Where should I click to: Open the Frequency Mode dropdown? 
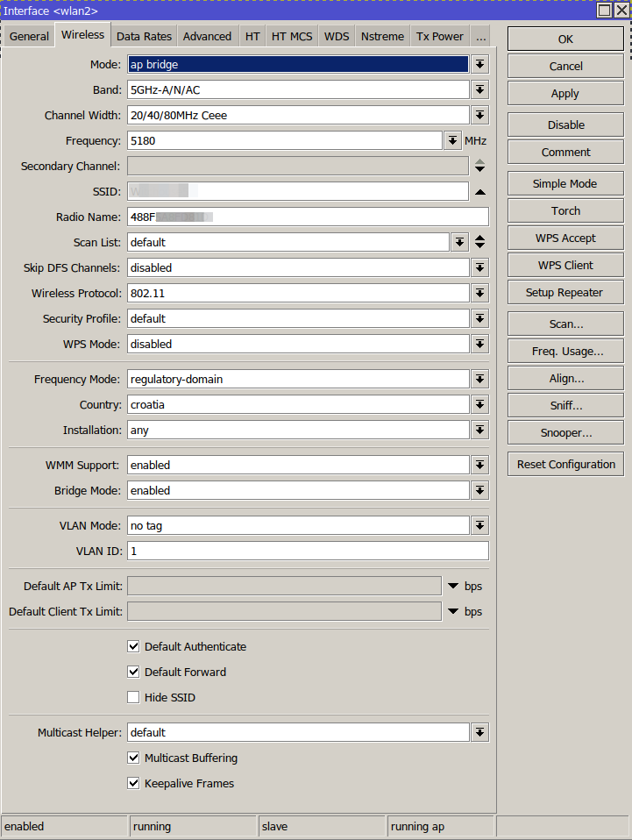[479, 380]
